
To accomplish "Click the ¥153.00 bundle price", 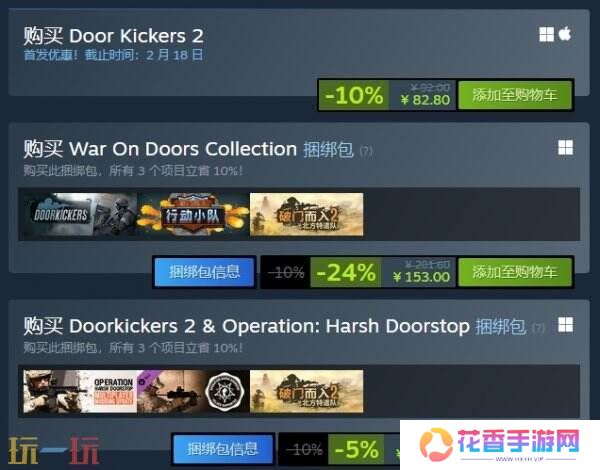I will coord(422,277).
